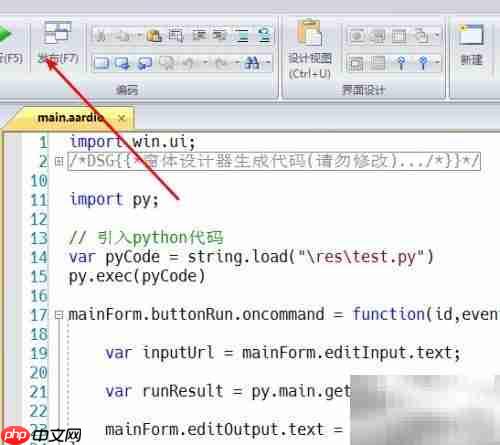Click the grid table icon in 界面设计 top row
500x445 pixels.
pos(399,36)
